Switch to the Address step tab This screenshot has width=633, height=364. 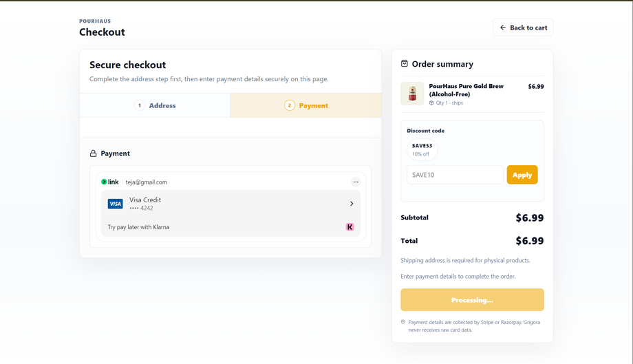(155, 105)
